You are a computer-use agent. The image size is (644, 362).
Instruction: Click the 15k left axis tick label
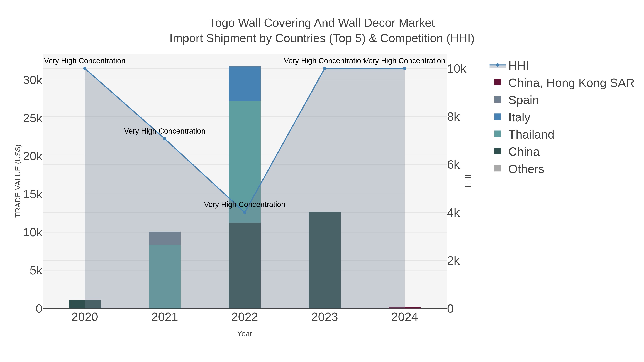(33, 194)
